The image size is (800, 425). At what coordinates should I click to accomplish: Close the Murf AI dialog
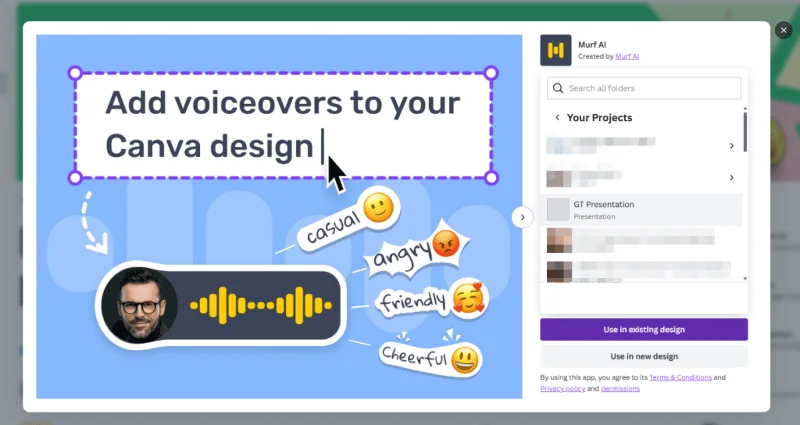783,31
